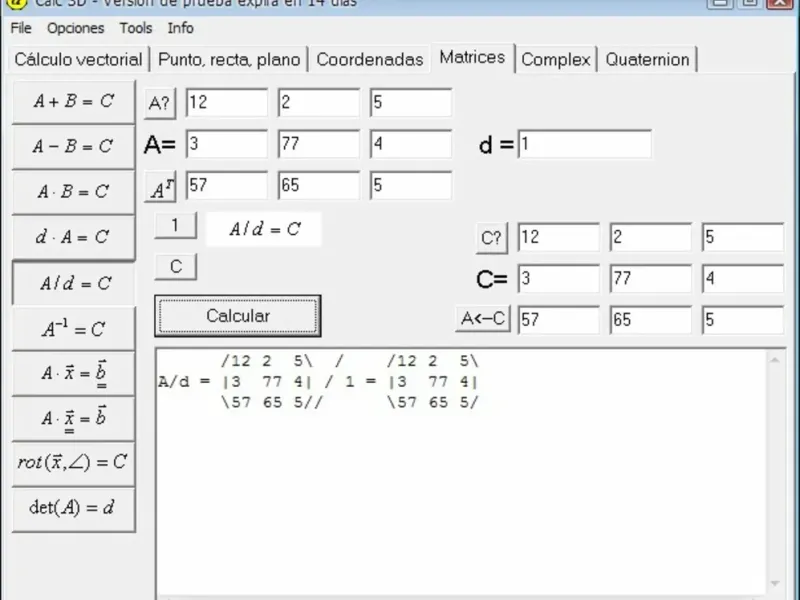Screen dimensions: 800x600
Task: Click the 'A/d =' line in results output
Action: tap(317, 382)
